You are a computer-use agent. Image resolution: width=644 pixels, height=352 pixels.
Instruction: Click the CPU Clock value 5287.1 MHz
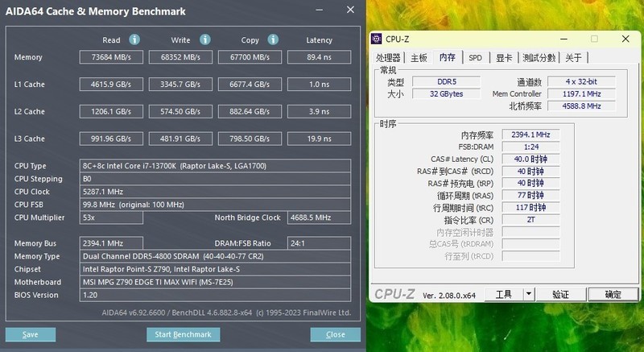pos(215,192)
